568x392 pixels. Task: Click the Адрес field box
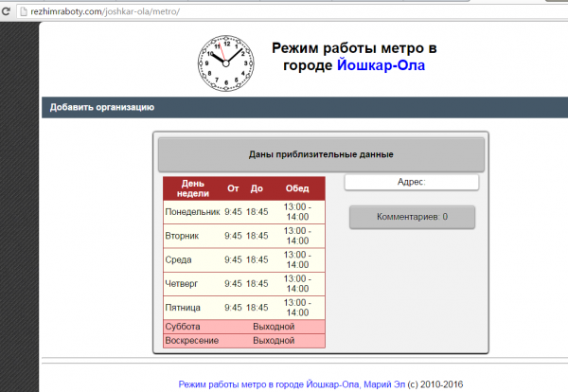pyautogui.click(x=412, y=182)
